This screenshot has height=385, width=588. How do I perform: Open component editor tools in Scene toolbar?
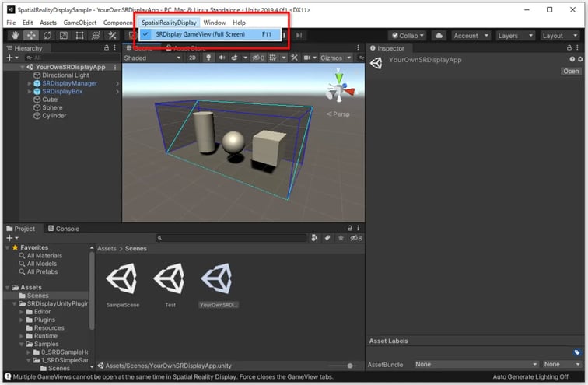point(294,58)
